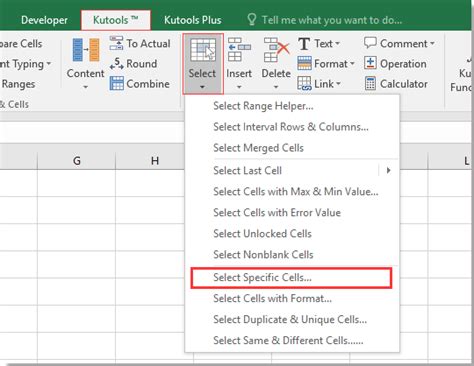Click the Content conversion icon

86,50
